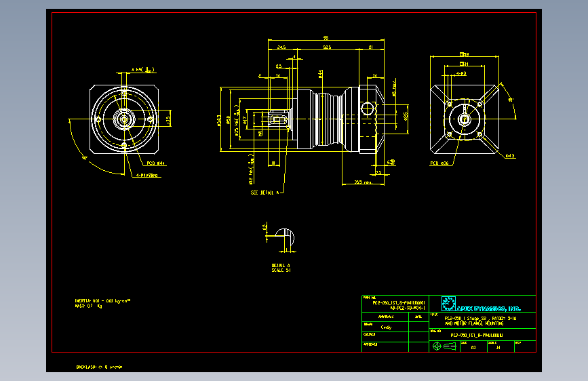Click the 'APEX DYNAMICS, INC.' company name
This screenshot has width=588, height=381.
488,308
